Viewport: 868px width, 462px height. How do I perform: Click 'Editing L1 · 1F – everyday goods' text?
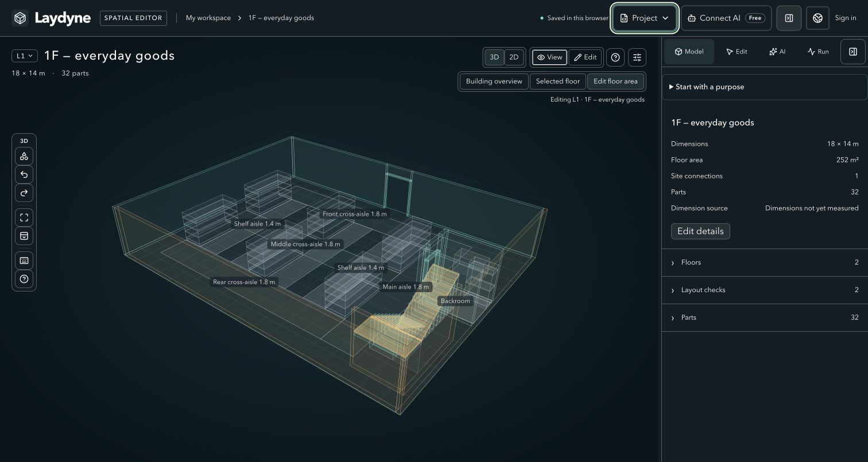[598, 100]
